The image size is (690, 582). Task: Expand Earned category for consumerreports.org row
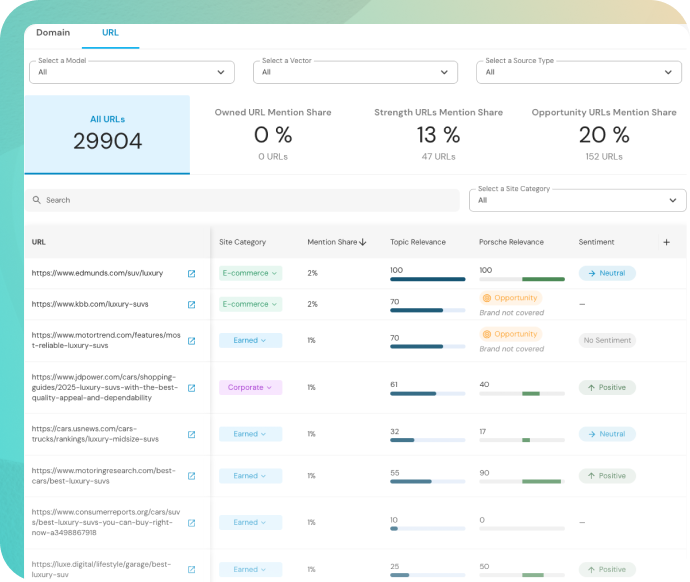[x=250, y=523]
